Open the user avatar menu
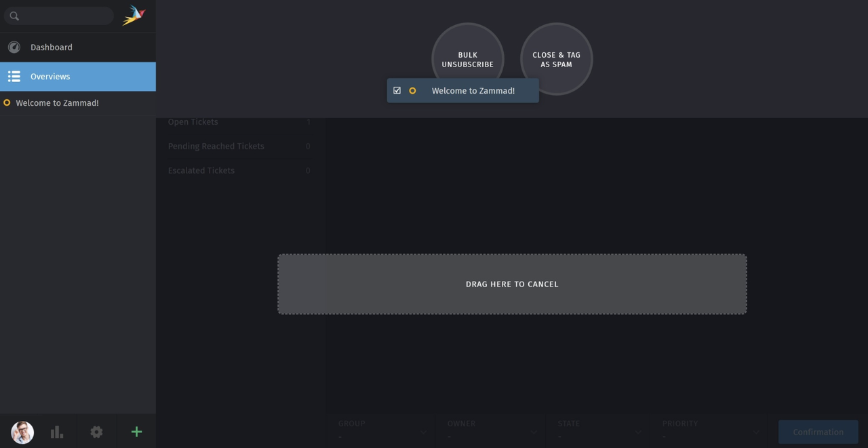Screen dimensions: 868x448 (22, 432)
